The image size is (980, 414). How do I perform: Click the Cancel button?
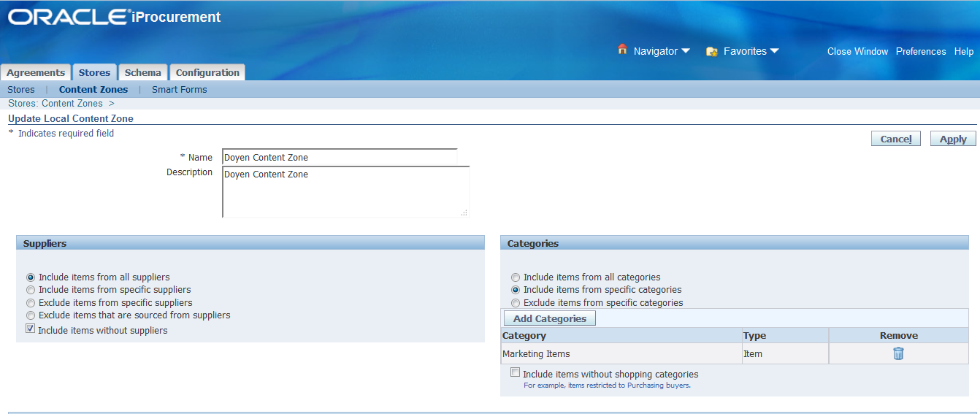click(896, 139)
